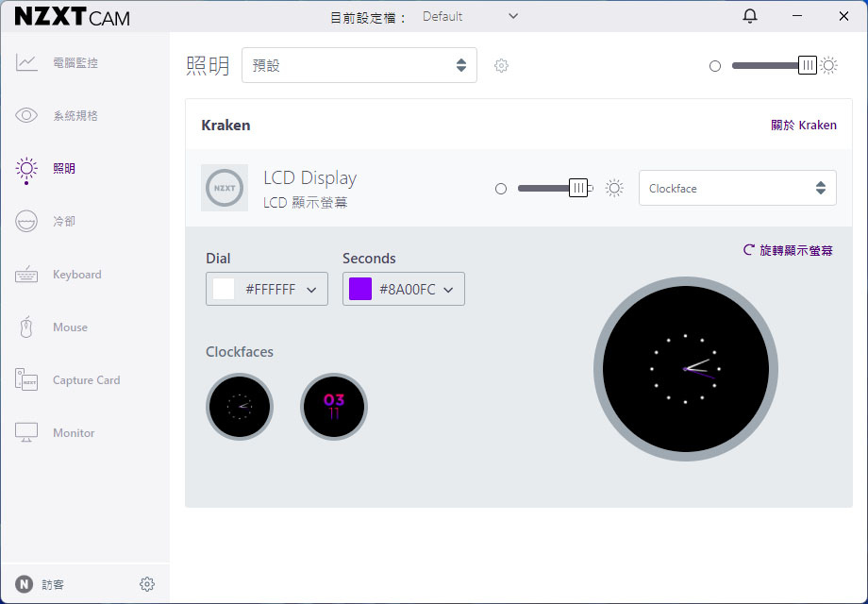Click the purple Seconds color swatch
The width and height of the screenshot is (868, 604).
point(360,289)
